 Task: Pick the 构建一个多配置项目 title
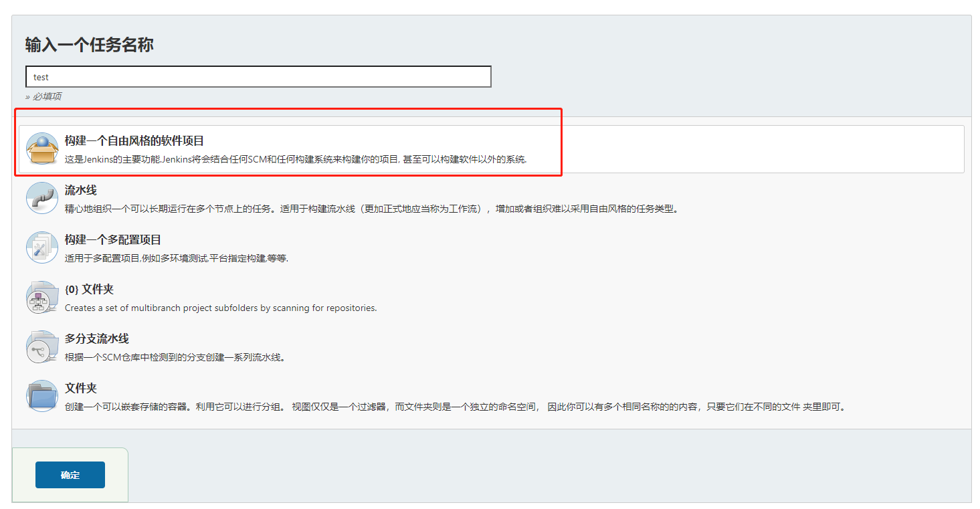point(113,240)
